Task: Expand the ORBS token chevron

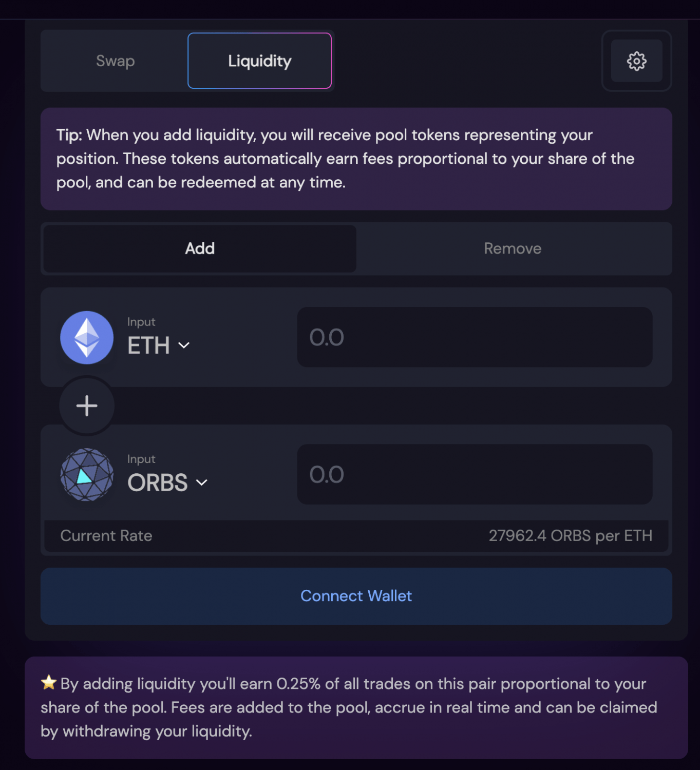Action: 202,483
